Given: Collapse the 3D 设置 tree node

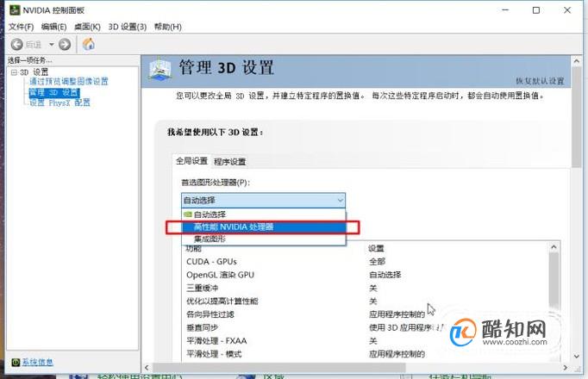Looking at the screenshot, I should pos(14,72).
